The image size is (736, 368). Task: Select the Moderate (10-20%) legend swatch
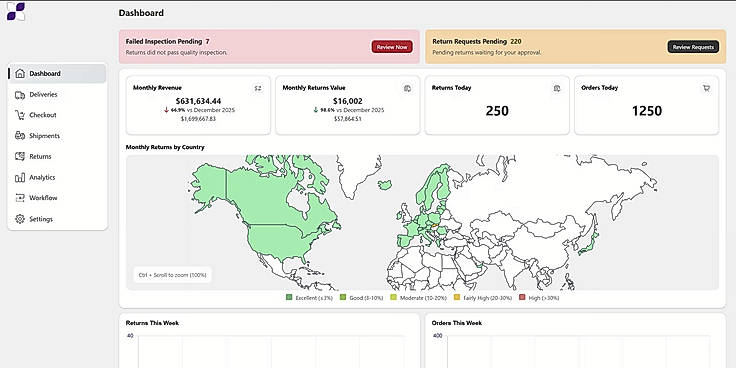(393, 298)
